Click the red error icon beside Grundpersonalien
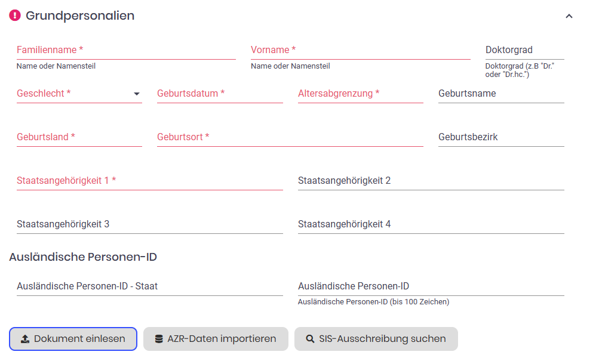The width and height of the screenshot is (599, 364). [x=15, y=16]
